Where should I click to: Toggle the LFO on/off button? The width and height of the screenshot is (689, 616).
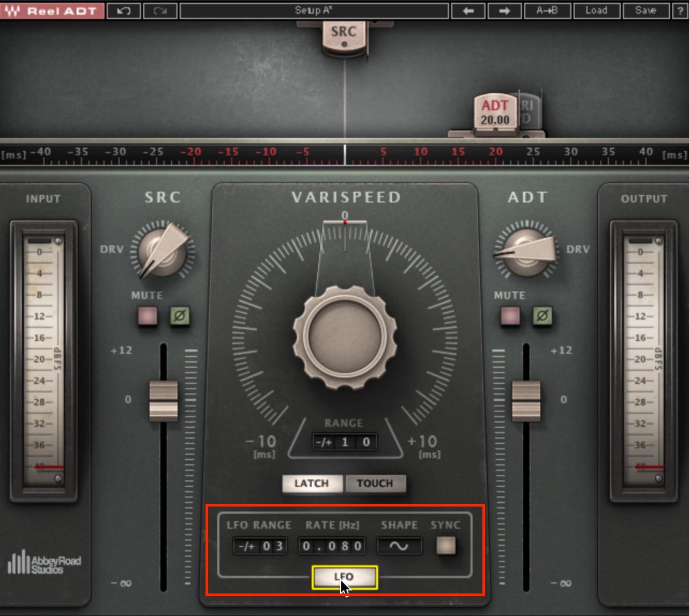[x=344, y=577]
